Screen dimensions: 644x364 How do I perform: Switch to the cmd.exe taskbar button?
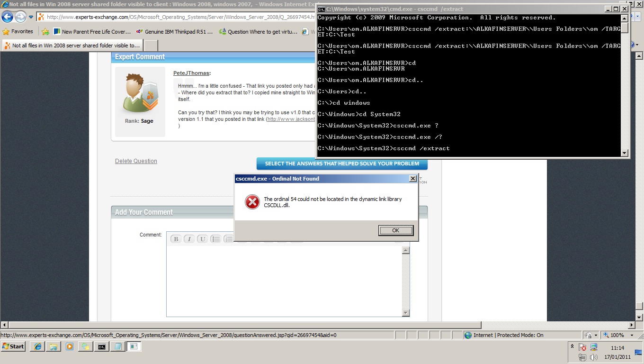click(102, 346)
